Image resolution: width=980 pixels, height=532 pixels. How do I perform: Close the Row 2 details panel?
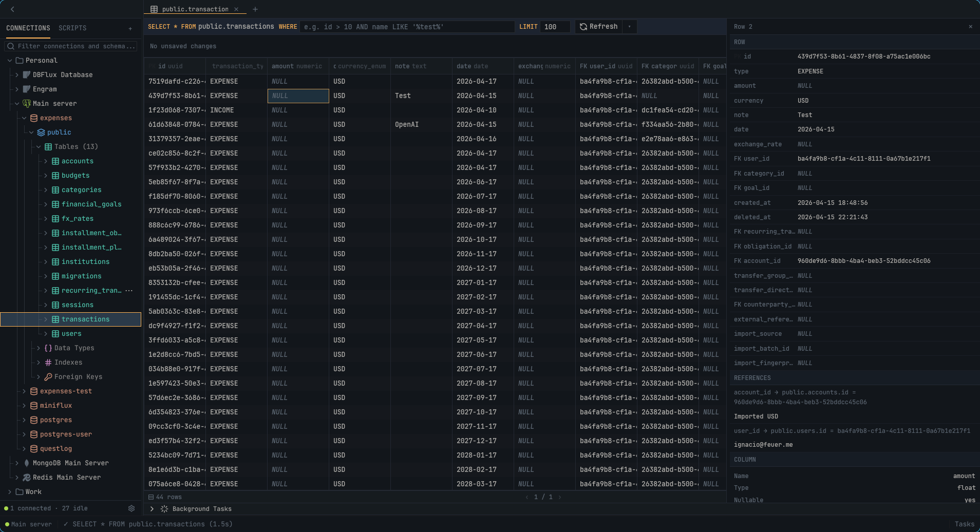(970, 27)
